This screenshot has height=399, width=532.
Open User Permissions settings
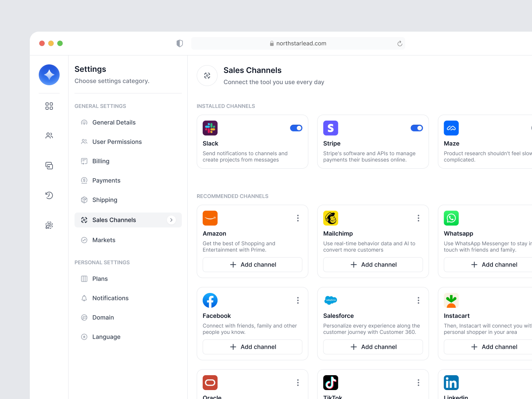tap(128, 142)
